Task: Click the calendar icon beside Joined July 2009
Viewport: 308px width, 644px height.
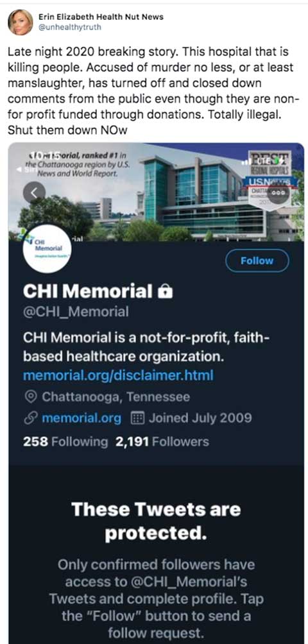Action: [x=136, y=418]
